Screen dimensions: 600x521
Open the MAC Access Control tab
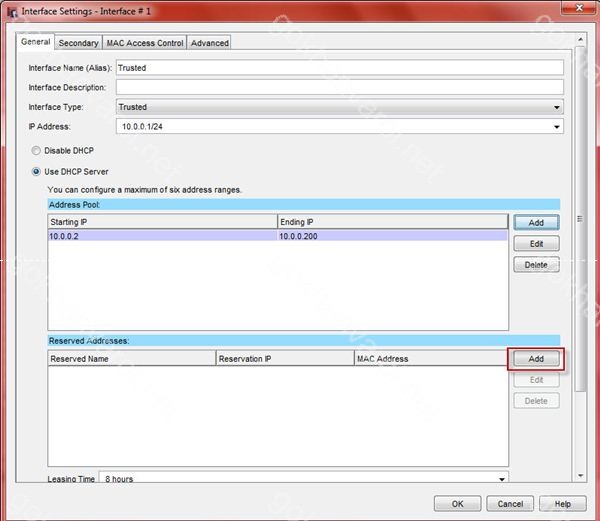tap(144, 43)
